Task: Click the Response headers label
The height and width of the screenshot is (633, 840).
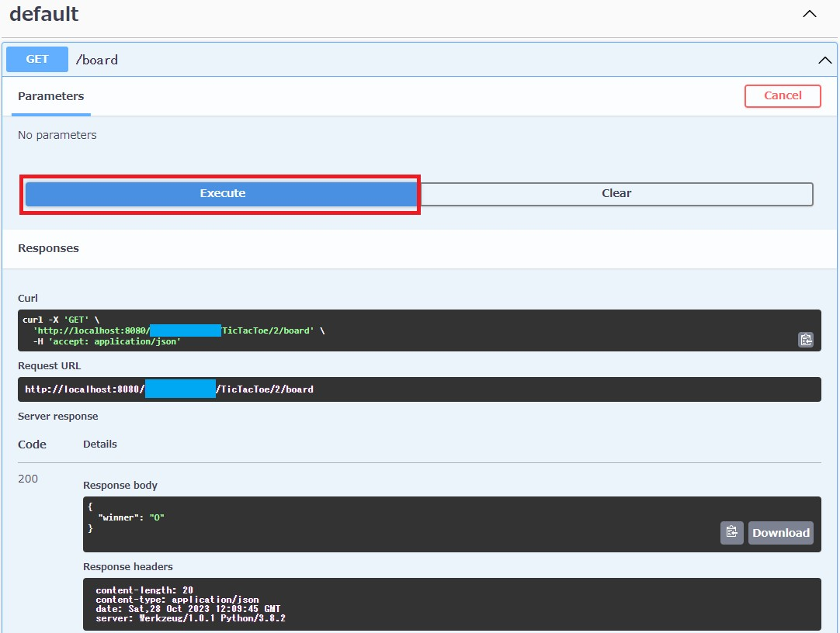Action: coord(128,566)
